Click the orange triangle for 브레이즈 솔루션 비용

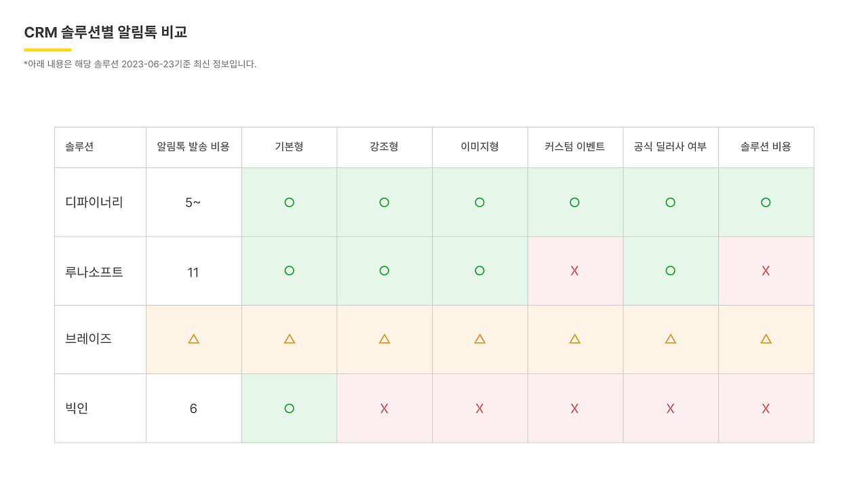point(766,339)
